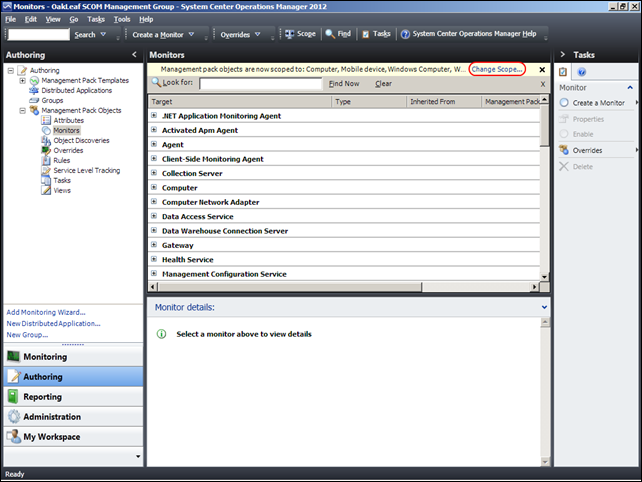Select Service Level Tracking node
The width and height of the screenshot is (642, 482).
pyautogui.click(x=86, y=170)
